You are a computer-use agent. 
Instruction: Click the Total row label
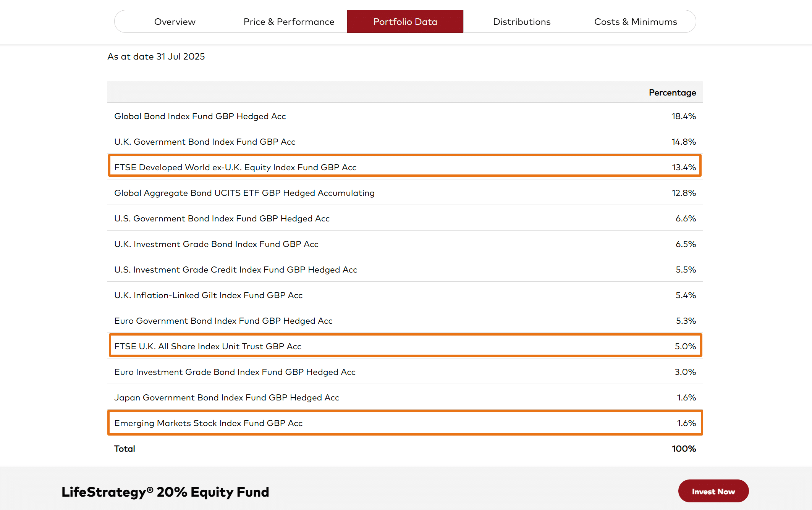pos(125,449)
